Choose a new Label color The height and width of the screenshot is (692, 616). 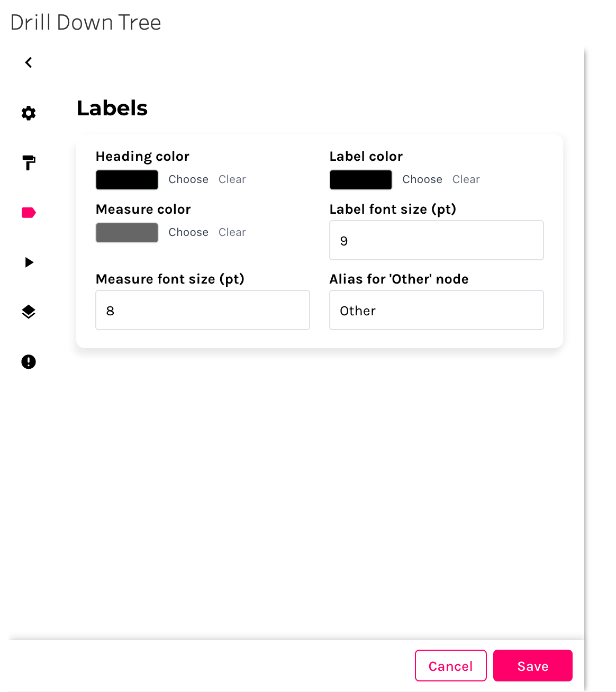coord(422,179)
